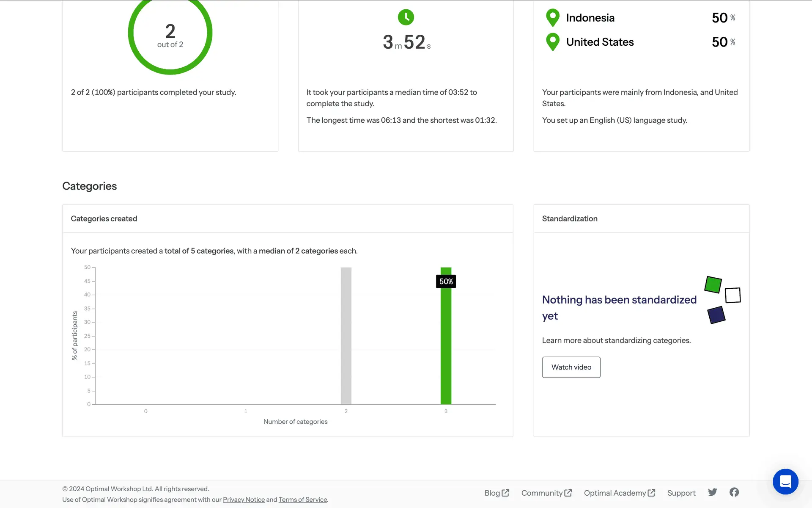Image resolution: width=812 pixels, height=508 pixels.
Task: Open the Terms of Service link
Action: pos(303,500)
